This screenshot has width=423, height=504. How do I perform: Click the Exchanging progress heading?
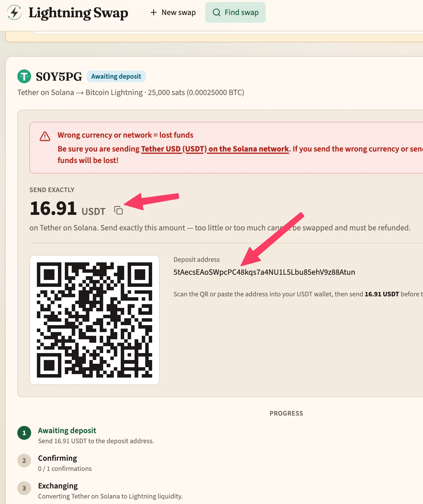58,486
